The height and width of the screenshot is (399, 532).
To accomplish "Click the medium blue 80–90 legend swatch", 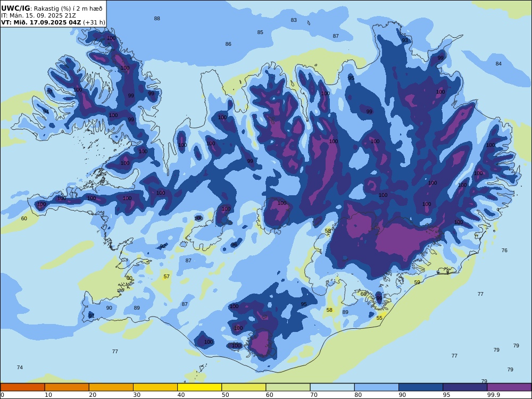I will pyautogui.click(x=377, y=387).
